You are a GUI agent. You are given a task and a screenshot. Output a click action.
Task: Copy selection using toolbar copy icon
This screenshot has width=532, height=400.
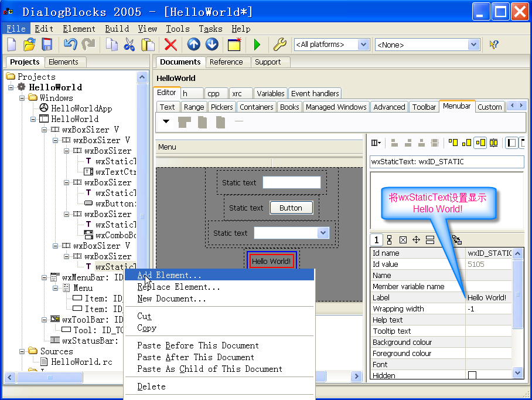[x=111, y=45]
